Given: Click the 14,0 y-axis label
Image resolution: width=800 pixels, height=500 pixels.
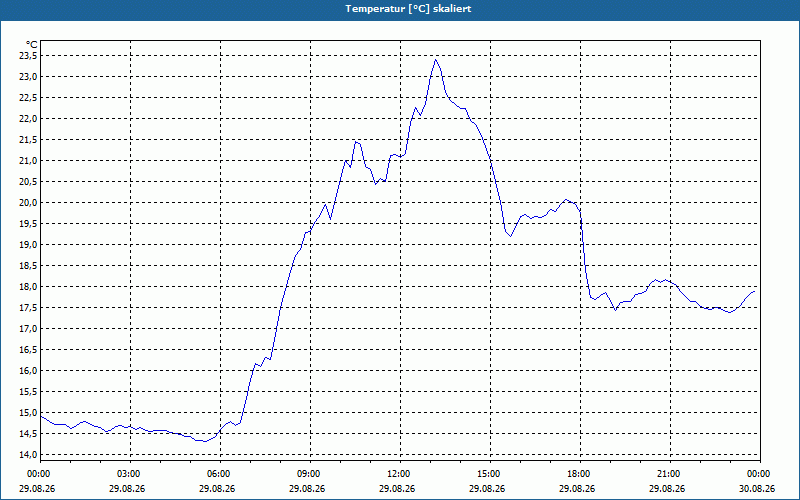Looking at the screenshot, I should [28, 454].
